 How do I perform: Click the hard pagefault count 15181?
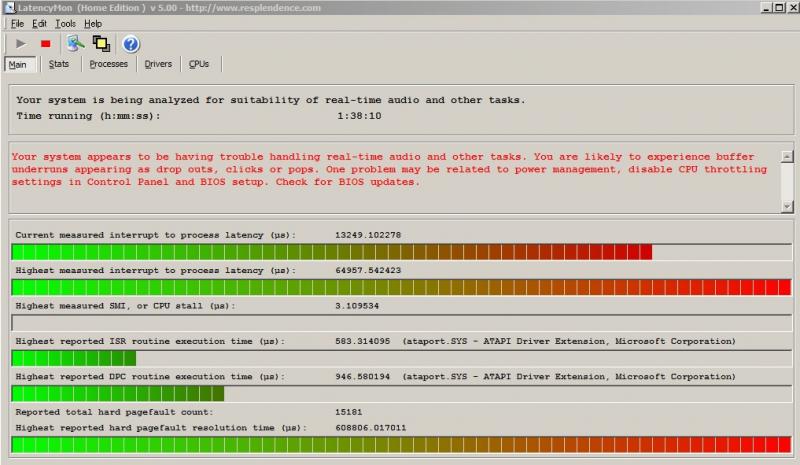click(x=348, y=412)
